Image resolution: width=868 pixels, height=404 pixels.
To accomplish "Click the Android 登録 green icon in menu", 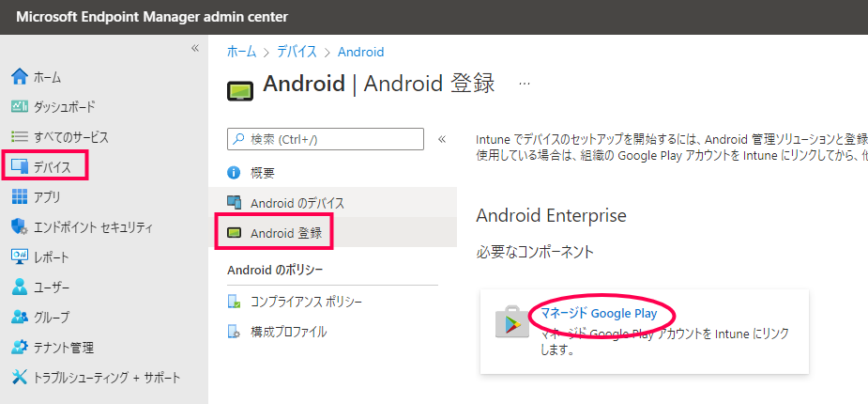I will [x=235, y=233].
